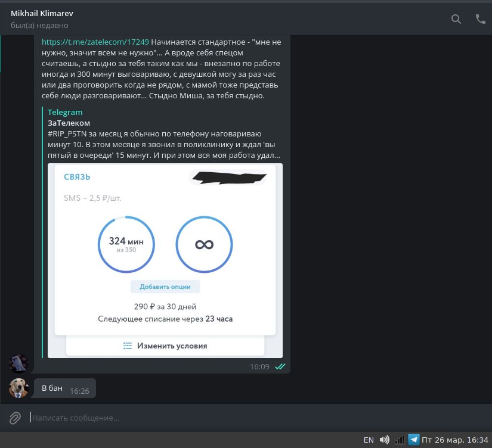
Task: Click 'SMS – 2,5 ₽/шт.' text
Action: [x=92, y=198]
